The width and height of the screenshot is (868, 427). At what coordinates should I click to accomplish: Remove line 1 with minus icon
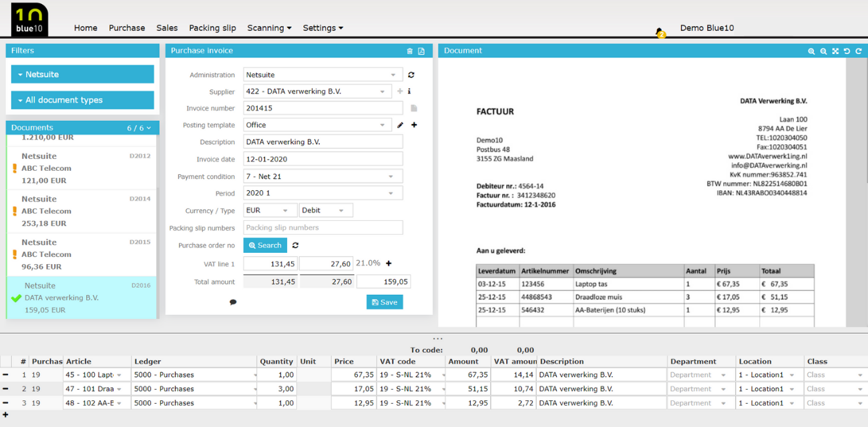[5, 375]
